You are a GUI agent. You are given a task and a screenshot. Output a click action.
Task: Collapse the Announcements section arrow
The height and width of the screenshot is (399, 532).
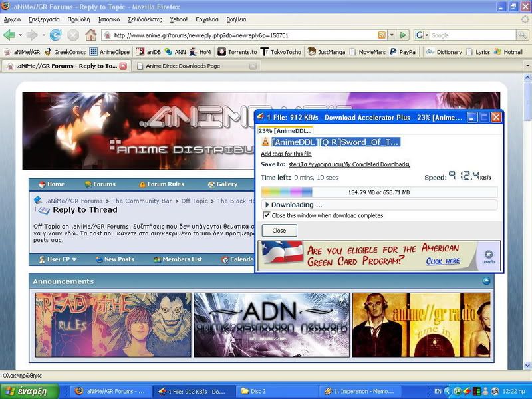tap(486, 281)
